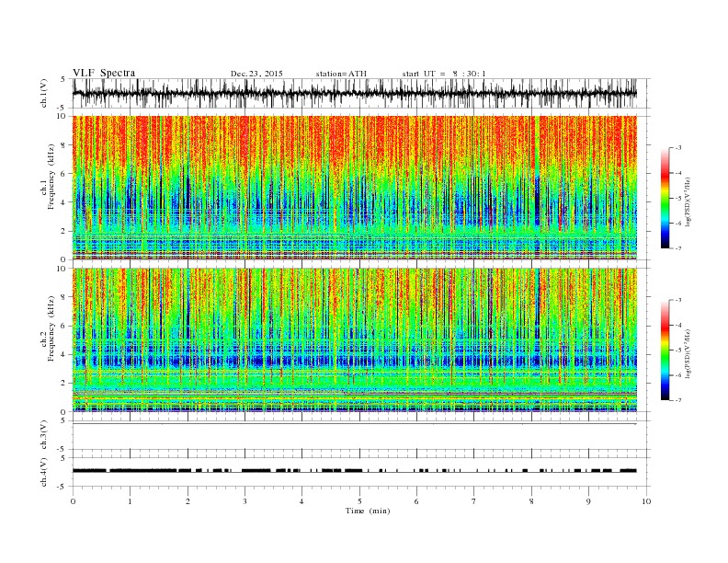Click "8" kHz tick on ch.2 frequency axis
This screenshot has height=563, width=728.
pos(64,297)
